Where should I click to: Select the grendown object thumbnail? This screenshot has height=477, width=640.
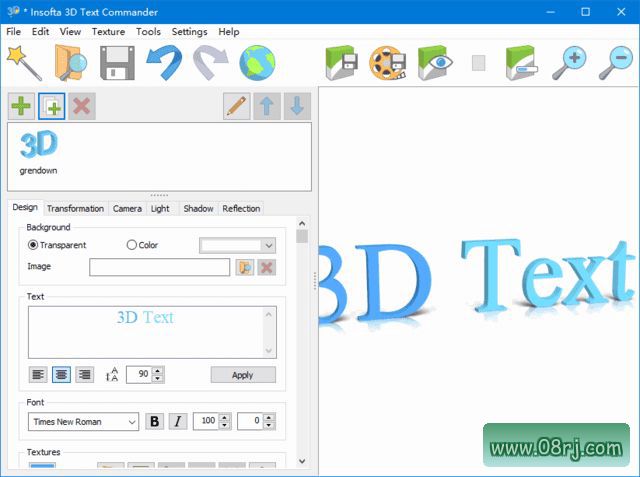coord(38,152)
